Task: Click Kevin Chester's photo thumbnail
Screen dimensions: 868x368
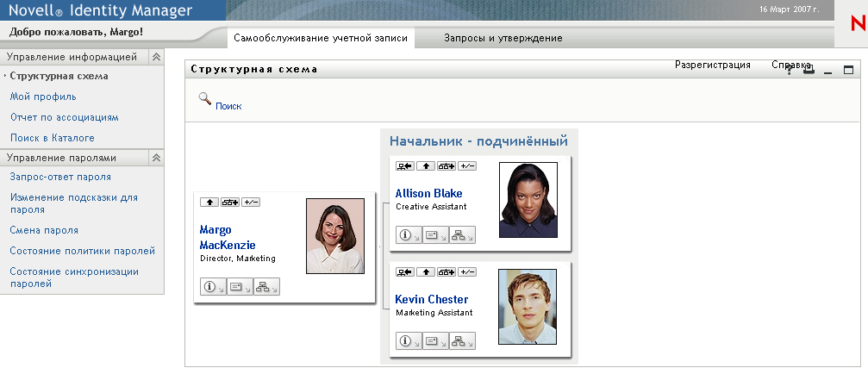Action: pos(528,306)
